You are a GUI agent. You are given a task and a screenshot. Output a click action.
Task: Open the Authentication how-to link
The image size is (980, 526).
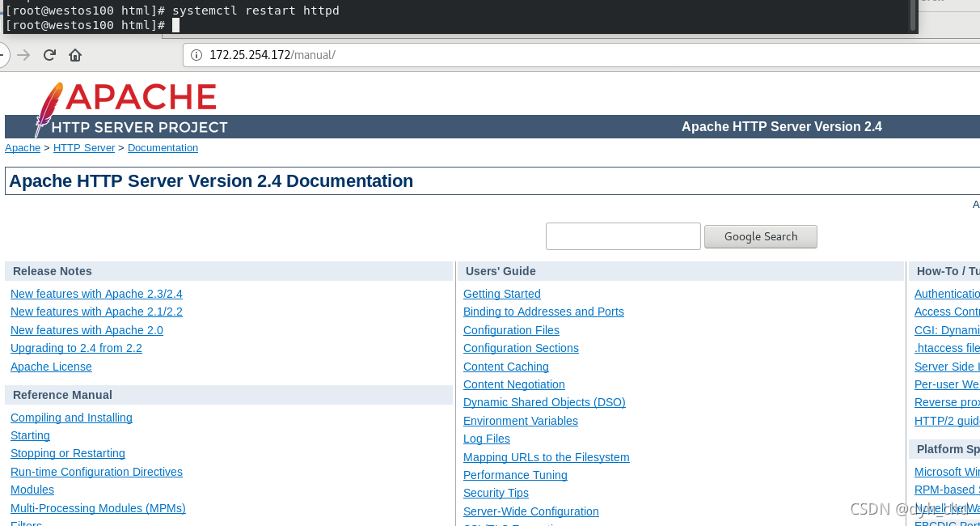coord(947,294)
